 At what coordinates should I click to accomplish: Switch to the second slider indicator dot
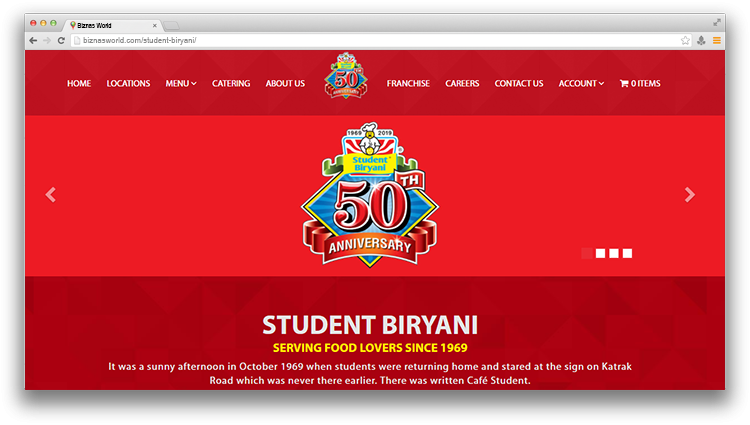click(x=600, y=253)
